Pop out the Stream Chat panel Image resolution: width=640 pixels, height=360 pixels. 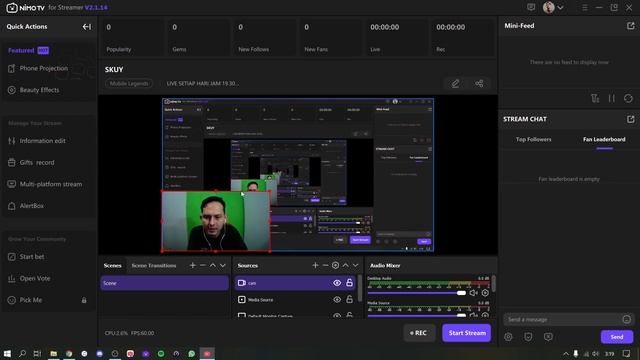(631, 119)
